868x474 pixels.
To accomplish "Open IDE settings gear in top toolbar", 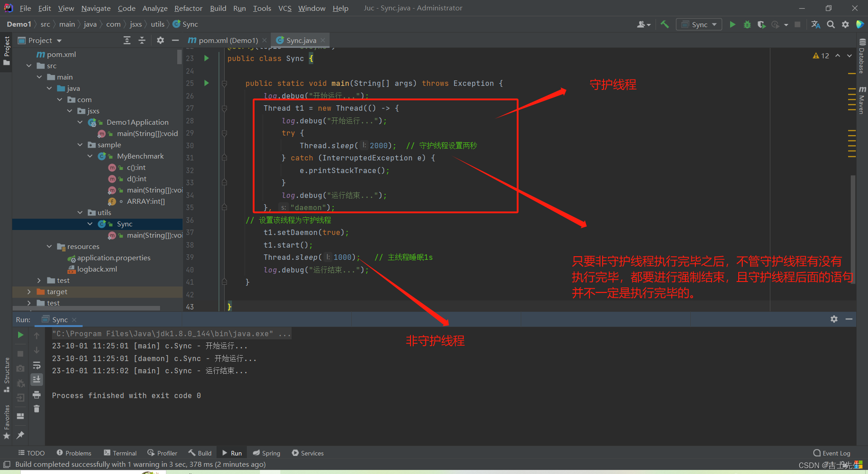I will coord(845,24).
